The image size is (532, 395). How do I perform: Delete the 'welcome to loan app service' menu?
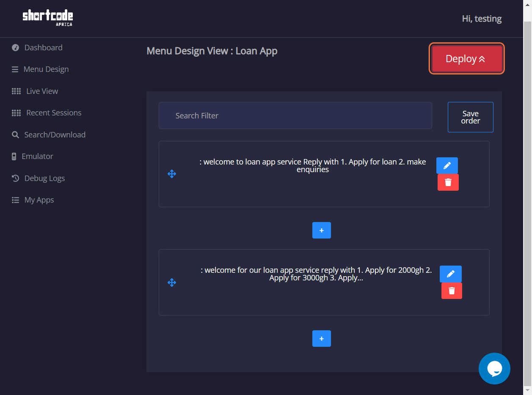(448, 182)
